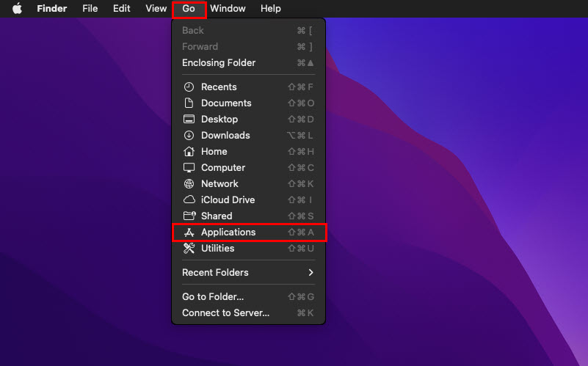Viewport: 588px width, 366px height.
Task: Click the Recents clock icon
Action: pos(189,87)
